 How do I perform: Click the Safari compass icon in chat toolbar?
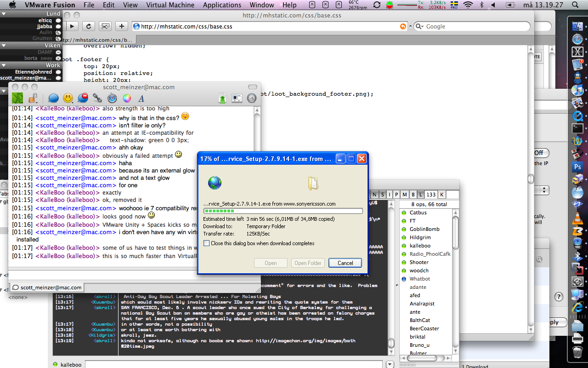coord(112,98)
